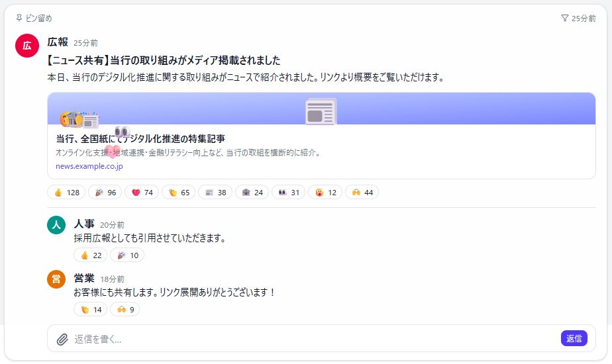
Task: Click the 返信 send button
Action: tap(574, 338)
